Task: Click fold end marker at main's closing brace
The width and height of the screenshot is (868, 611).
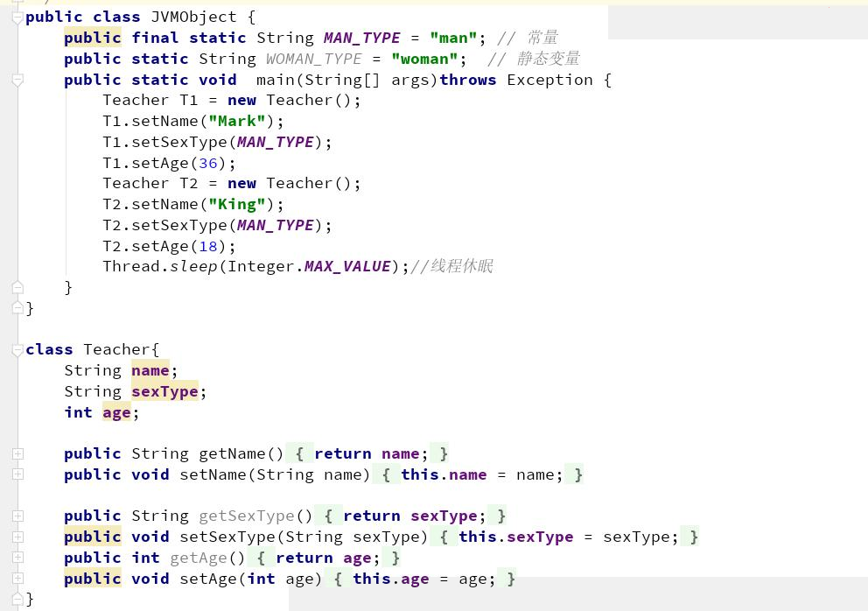Action: tap(17, 287)
